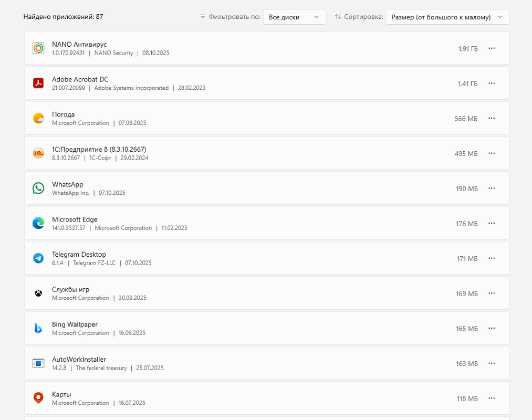
Task: Click the 165 МБ size value
Action: coord(467,329)
